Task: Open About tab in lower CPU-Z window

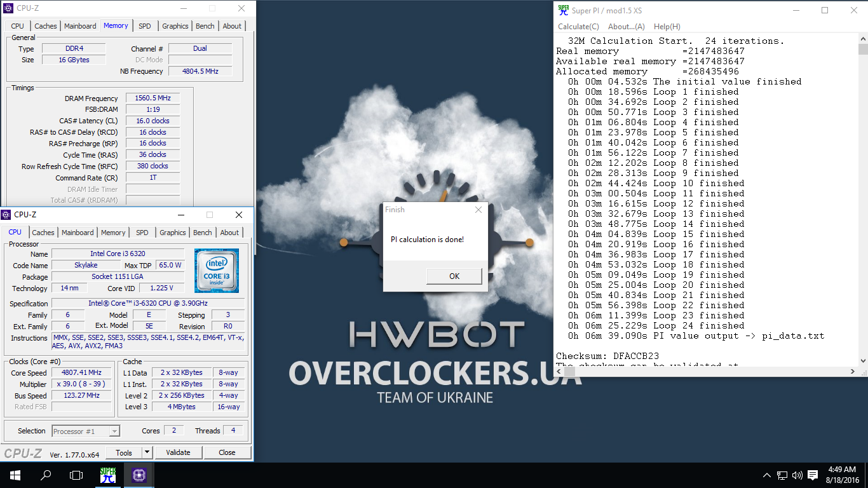Action: pos(229,233)
